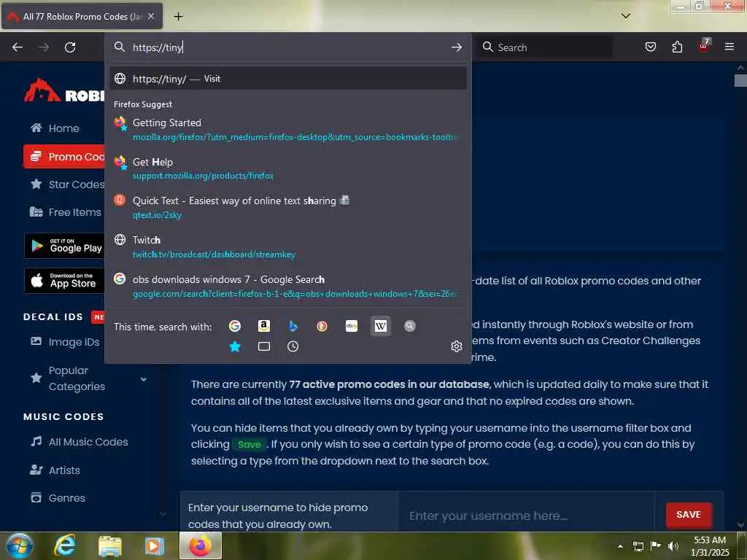Open Image IDs sidebar link
Screen dimensions: 747x560
(x=65, y=342)
